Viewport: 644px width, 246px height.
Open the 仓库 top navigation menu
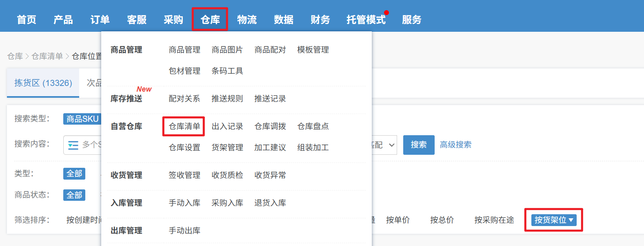(210, 20)
